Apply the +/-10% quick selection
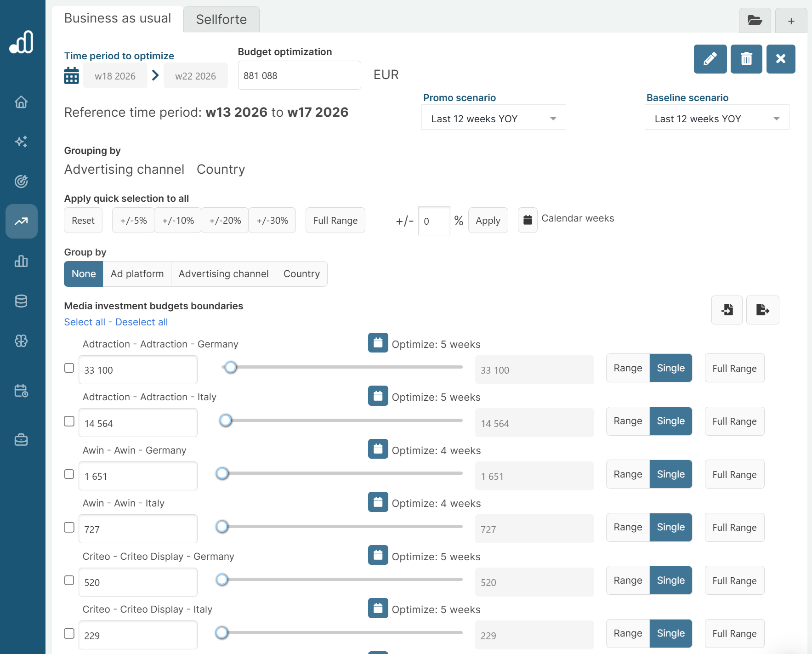This screenshot has height=654, width=812. point(178,221)
